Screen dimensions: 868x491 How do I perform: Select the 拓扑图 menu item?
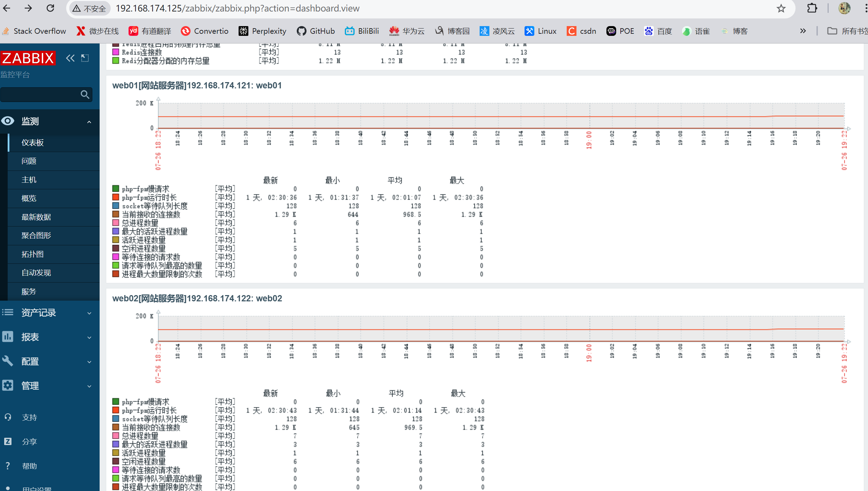pyautogui.click(x=32, y=254)
